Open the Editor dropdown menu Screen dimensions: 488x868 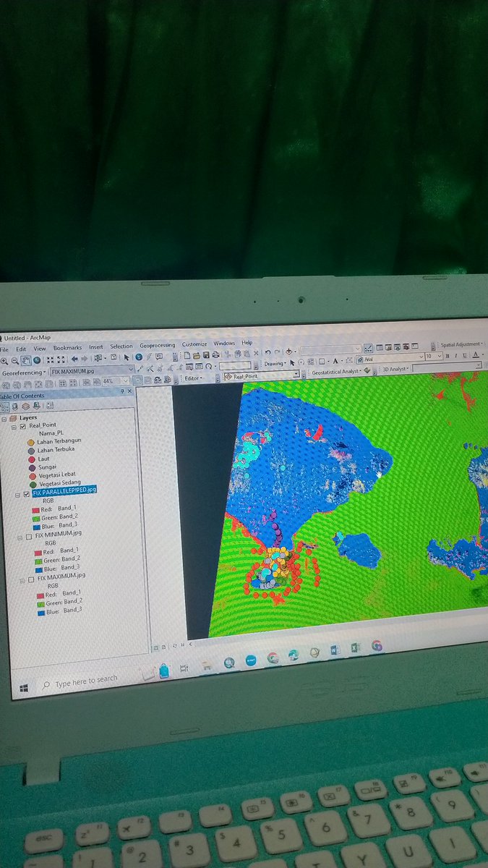click(193, 378)
